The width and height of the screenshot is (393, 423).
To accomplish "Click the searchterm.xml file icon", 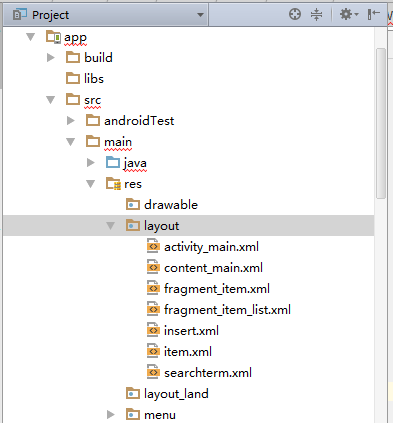I will 153,373.
